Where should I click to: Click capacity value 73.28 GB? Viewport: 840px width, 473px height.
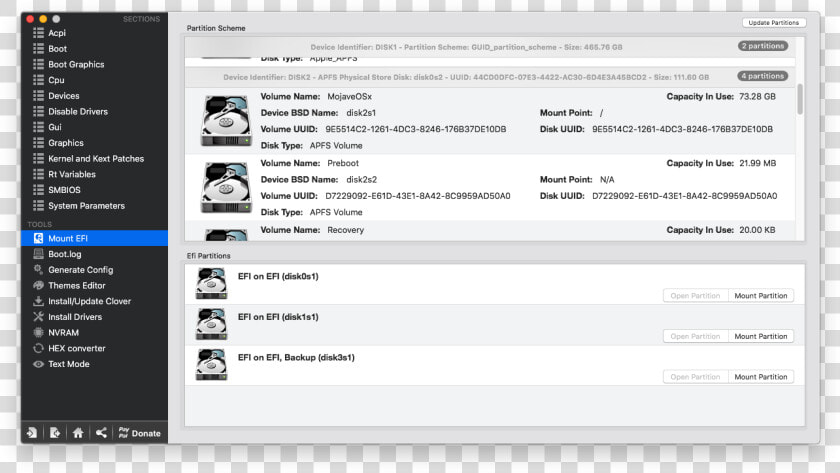pyautogui.click(x=758, y=96)
